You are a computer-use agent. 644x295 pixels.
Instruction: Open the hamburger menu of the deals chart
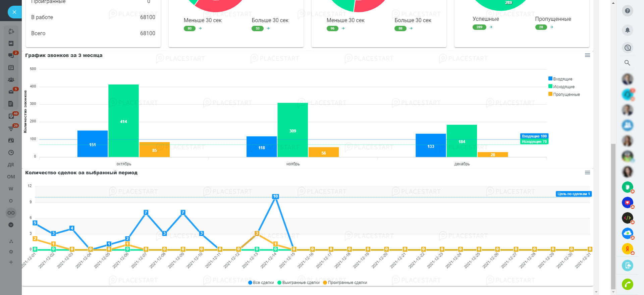[587, 173]
